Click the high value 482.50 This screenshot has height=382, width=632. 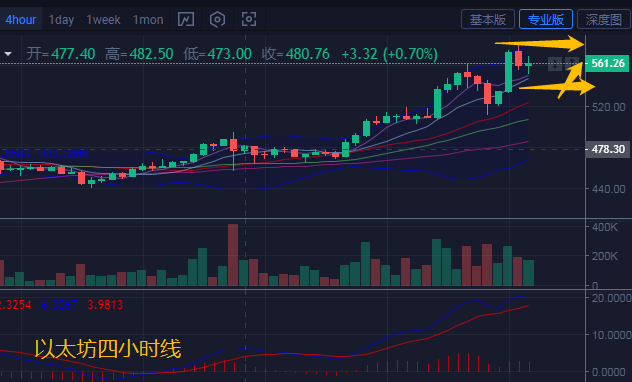(x=152, y=54)
